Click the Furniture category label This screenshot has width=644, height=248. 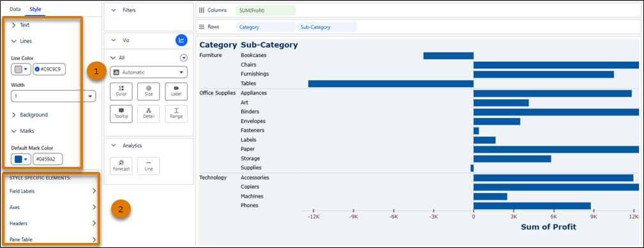tap(211, 55)
